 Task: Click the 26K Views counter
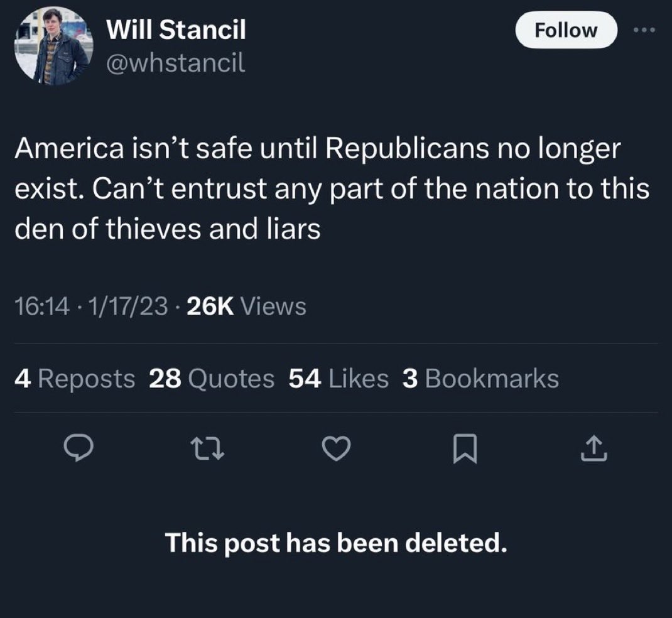[247, 306]
